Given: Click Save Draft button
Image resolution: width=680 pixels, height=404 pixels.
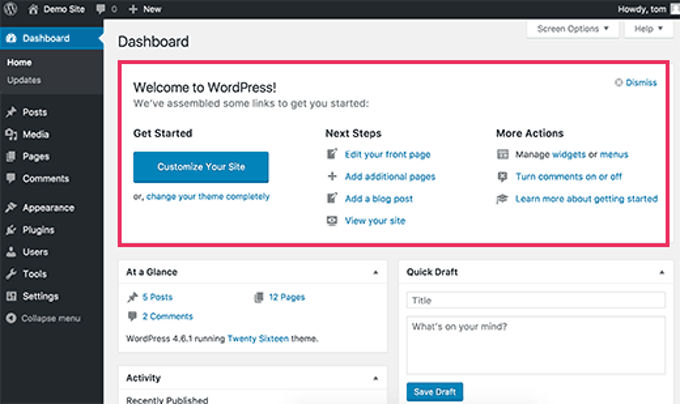Looking at the screenshot, I should pos(435,392).
